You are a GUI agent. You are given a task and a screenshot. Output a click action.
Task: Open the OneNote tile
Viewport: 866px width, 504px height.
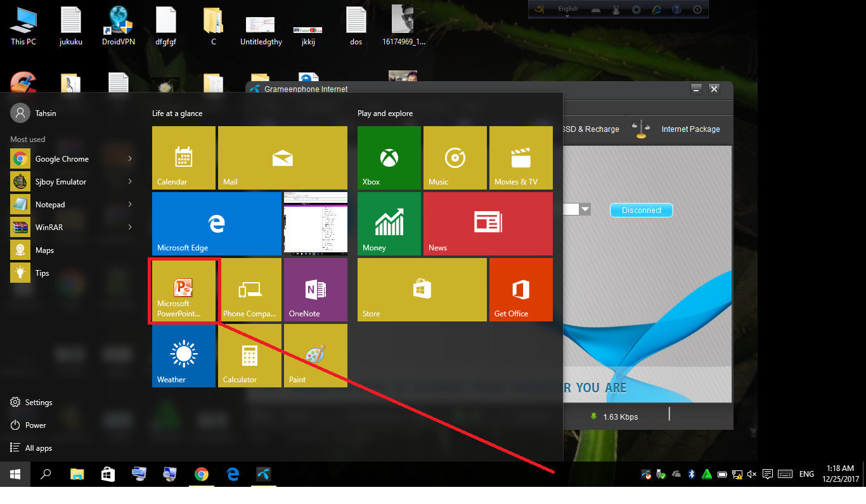click(315, 290)
